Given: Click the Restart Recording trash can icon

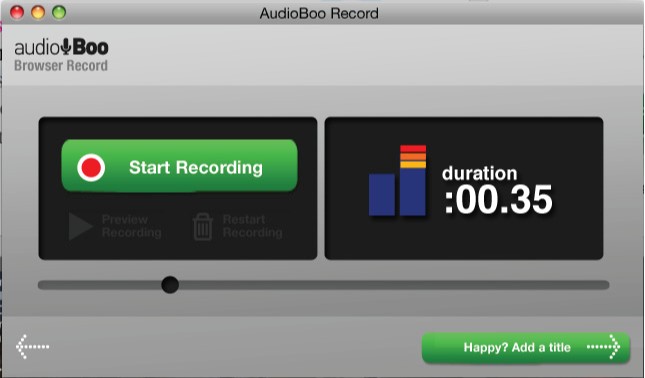Looking at the screenshot, I should [203, 227].
